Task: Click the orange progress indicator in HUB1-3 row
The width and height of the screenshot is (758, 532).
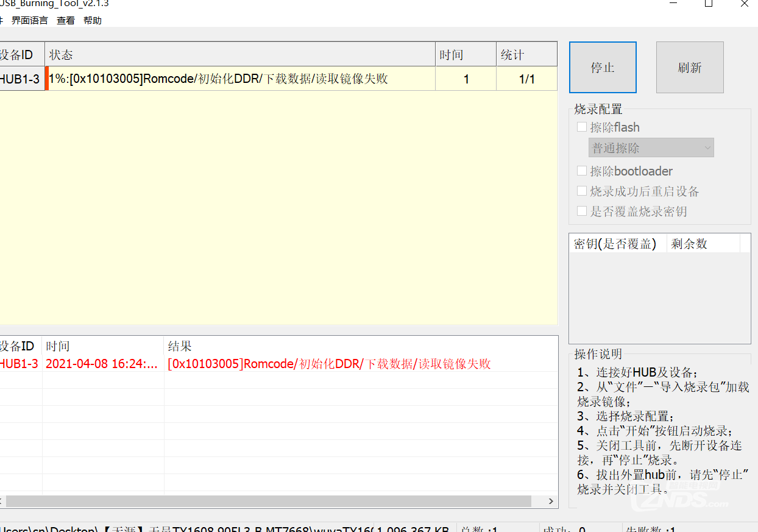Action: (x=47, y=79)
